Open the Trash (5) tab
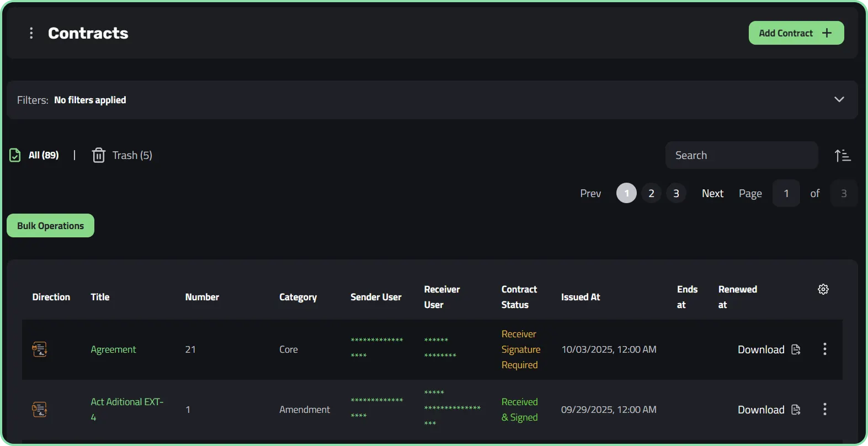 [x=132, y=155]
